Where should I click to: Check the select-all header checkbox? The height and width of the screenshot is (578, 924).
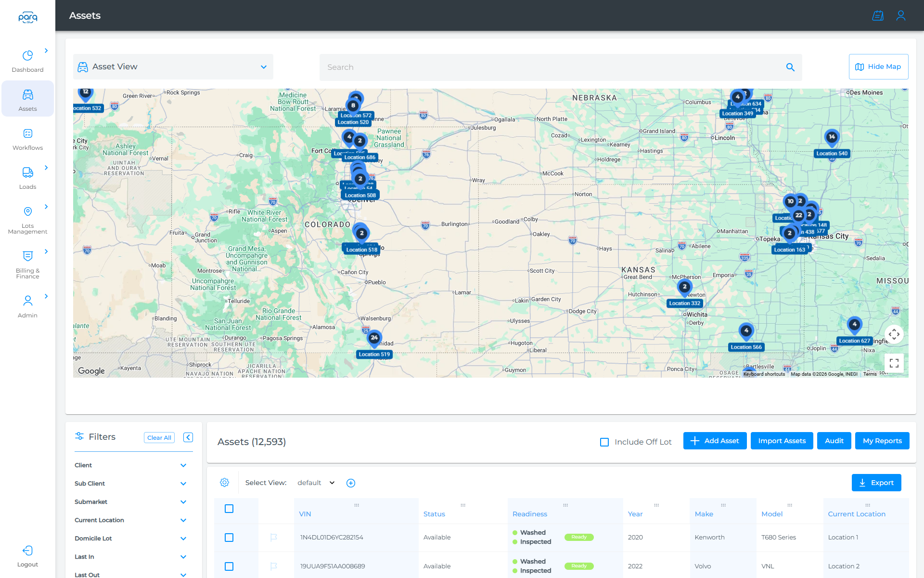pyautogui.click(x=229, y=509)
